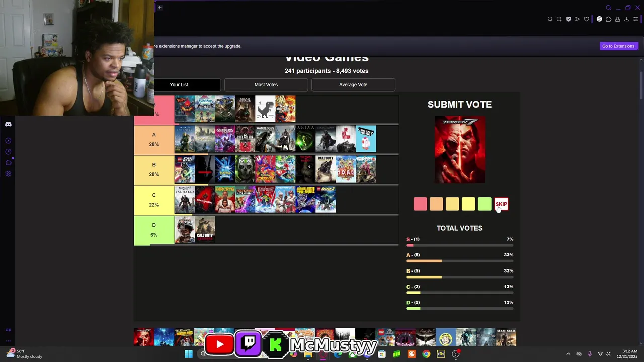644x362 pixels.
Task: Vote B tier with the light orange swatch
Action: [x=452, y=204]
